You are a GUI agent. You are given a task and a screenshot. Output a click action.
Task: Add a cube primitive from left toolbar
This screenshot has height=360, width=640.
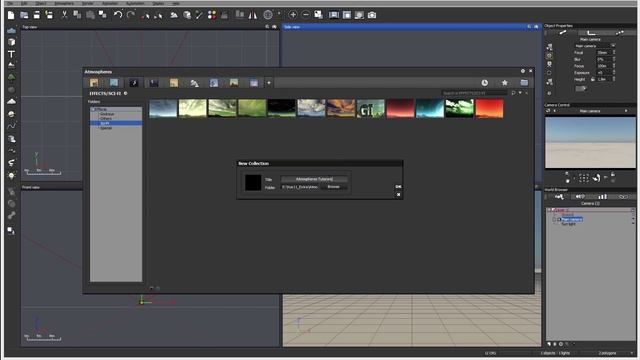11,42
